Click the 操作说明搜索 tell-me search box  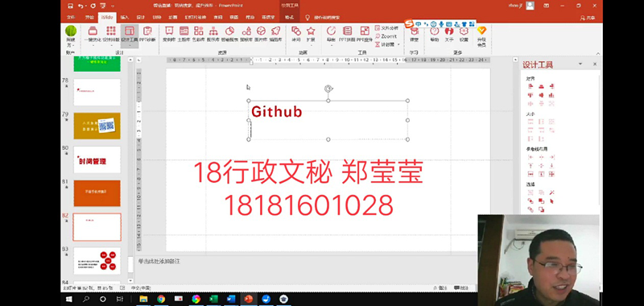pyautogui.click(x=324, y=18)
